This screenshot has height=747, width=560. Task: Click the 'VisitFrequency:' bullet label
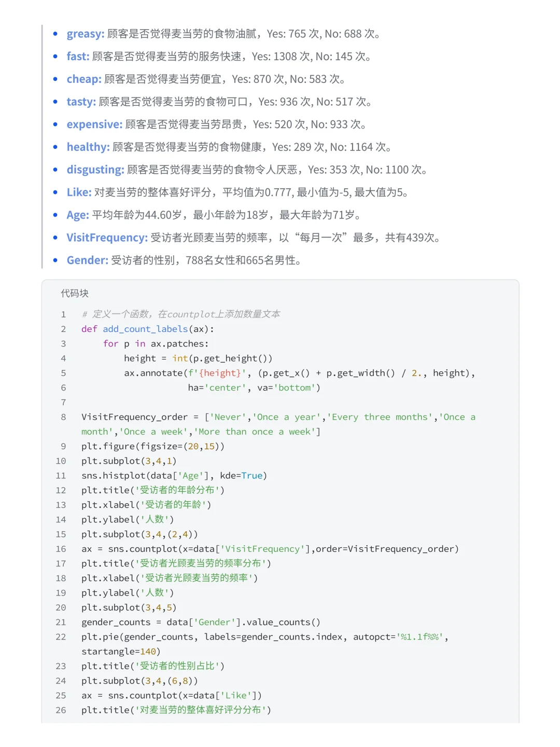[107, 238]
